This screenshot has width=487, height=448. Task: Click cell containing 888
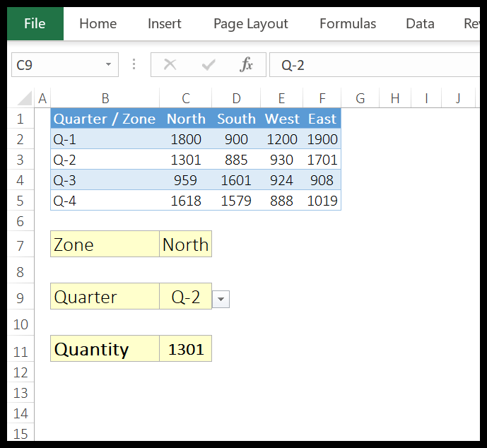[x=281, y=201]
